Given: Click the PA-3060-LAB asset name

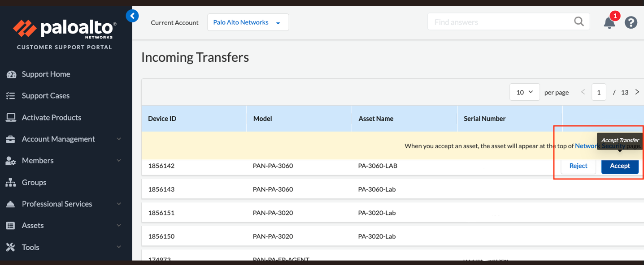Looking at the screenshot, I should point(378,166).
